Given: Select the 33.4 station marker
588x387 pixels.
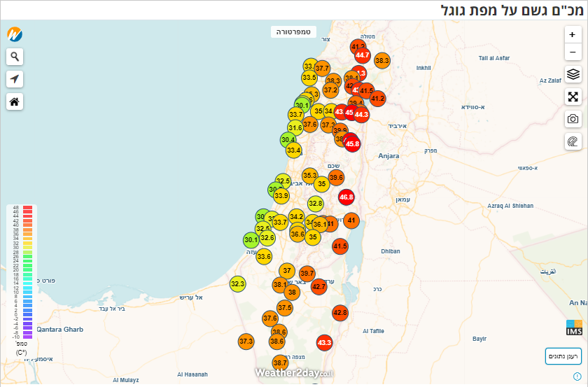Looking at the screenshot, I should point(293,150).
